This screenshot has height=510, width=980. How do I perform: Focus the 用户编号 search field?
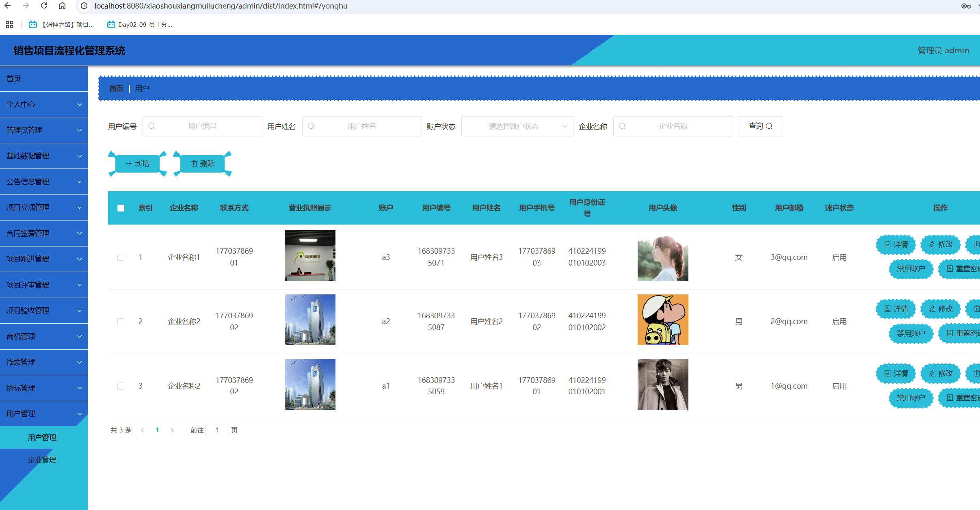pyautogui.click(x=202, y=126)
